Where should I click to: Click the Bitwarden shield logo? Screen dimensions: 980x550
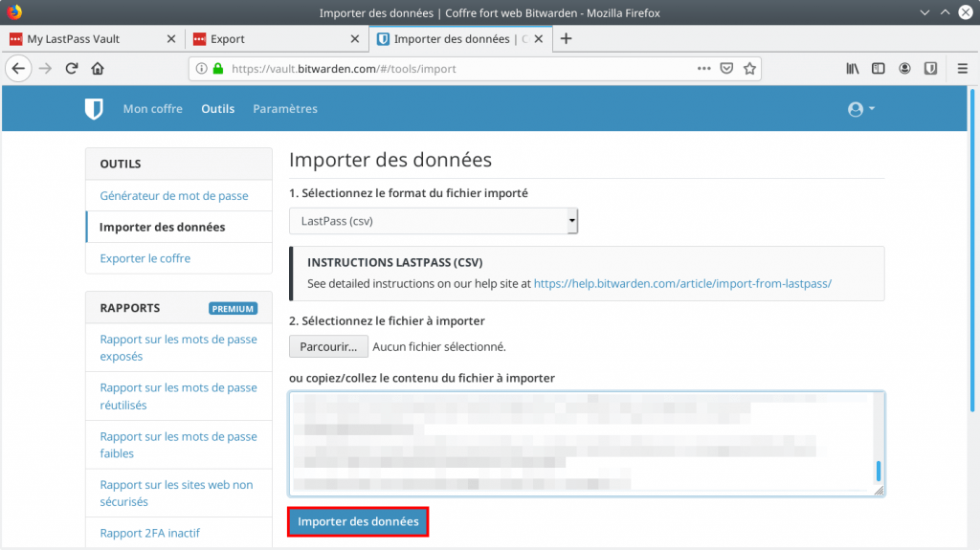(x=94, y=109)
